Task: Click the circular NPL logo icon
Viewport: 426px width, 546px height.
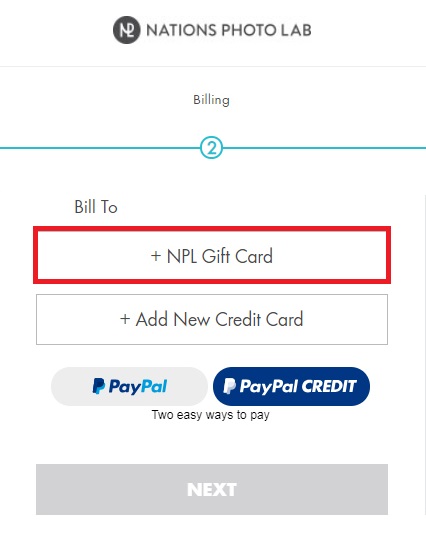Action: pyautogui.click(x=126, y=30)
